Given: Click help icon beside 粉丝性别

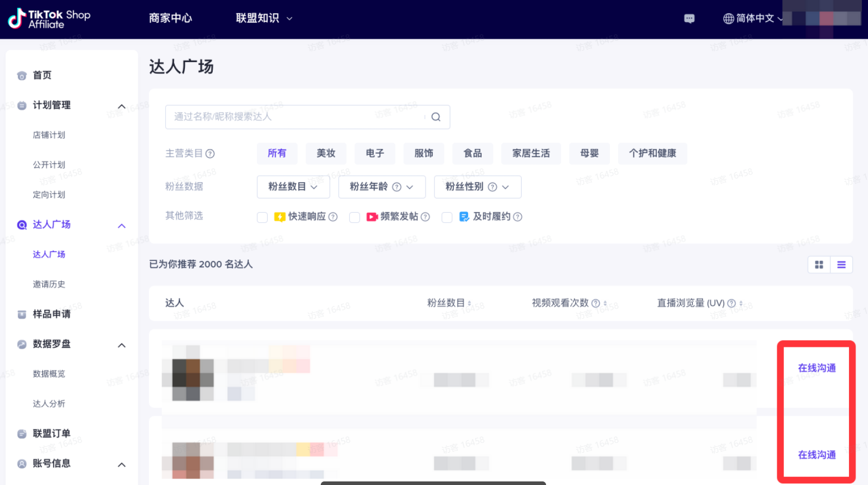Looking at the screenshot, I should [x=492, y=186].
